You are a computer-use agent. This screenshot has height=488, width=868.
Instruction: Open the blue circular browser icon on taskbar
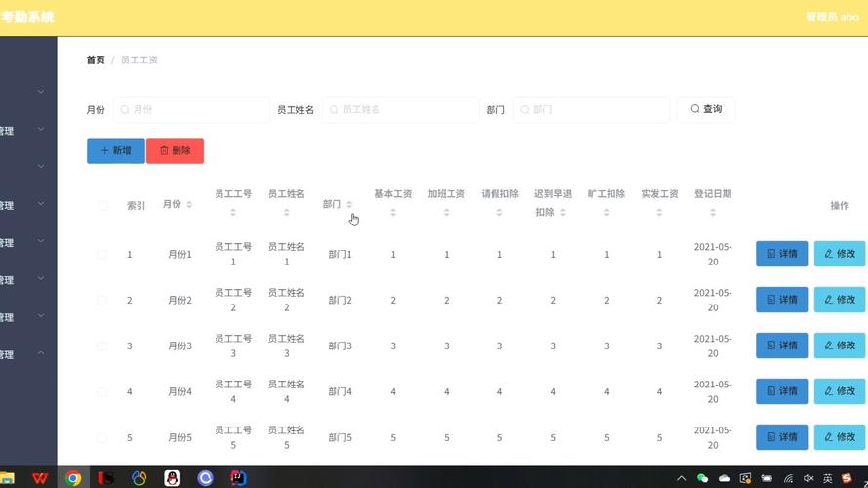pyautogui.click(x=206, y=478)
